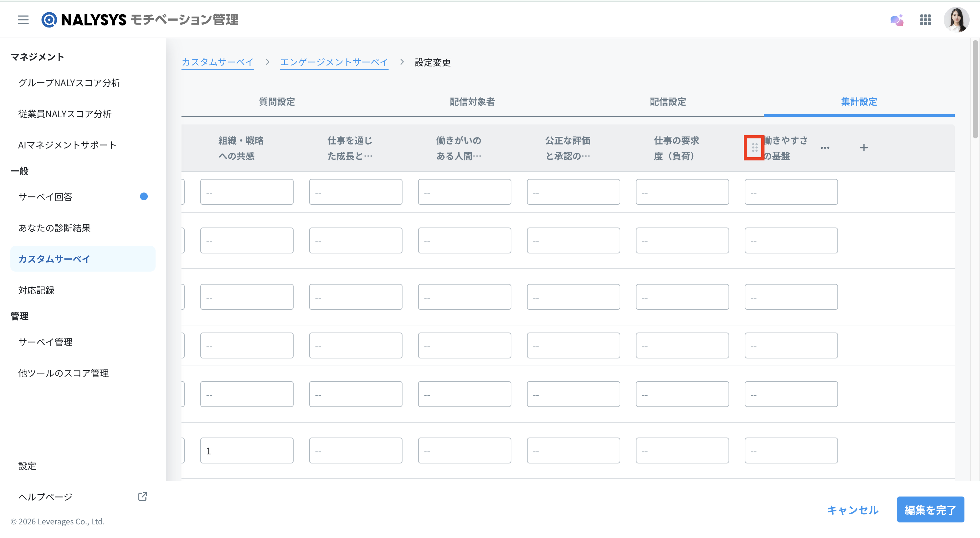Screen dimensions: 980x538
Task: Go to エンゲージメントサーベイ breadcrumb link
Action: 334,62
